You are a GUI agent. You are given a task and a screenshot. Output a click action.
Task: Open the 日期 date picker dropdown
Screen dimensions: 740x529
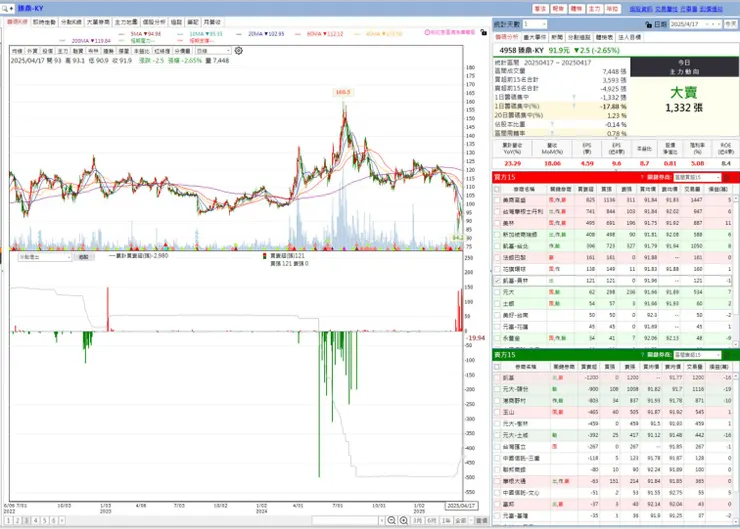[x=706, y=24]
